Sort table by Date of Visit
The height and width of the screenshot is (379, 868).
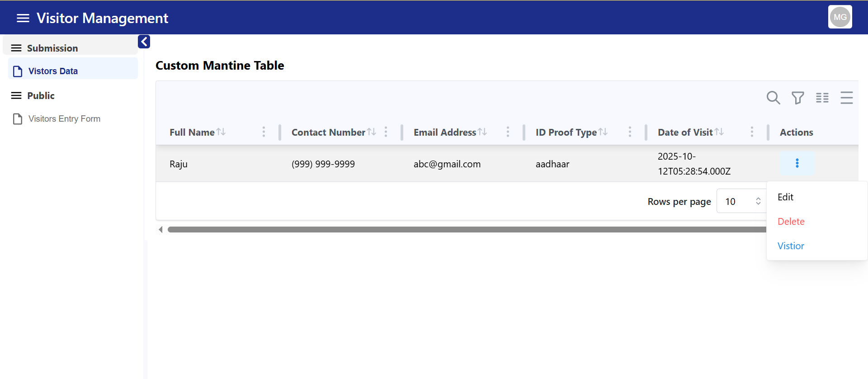click(x=719, y=132)
